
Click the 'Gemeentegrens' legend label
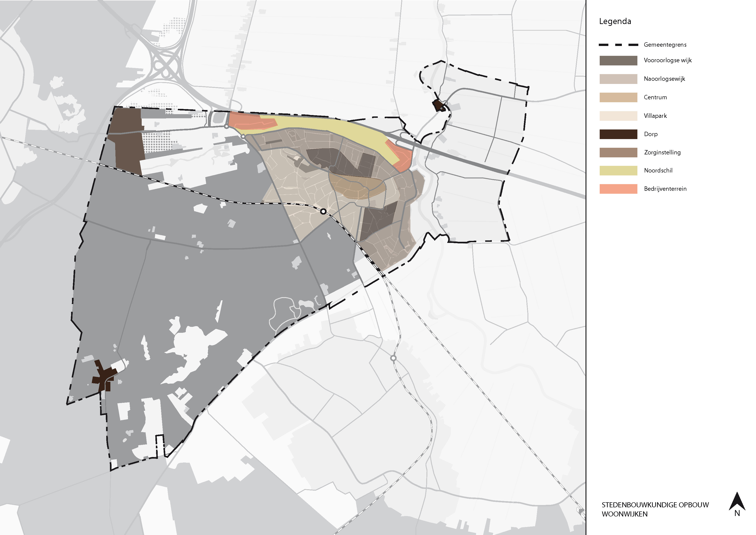(665, 45)
